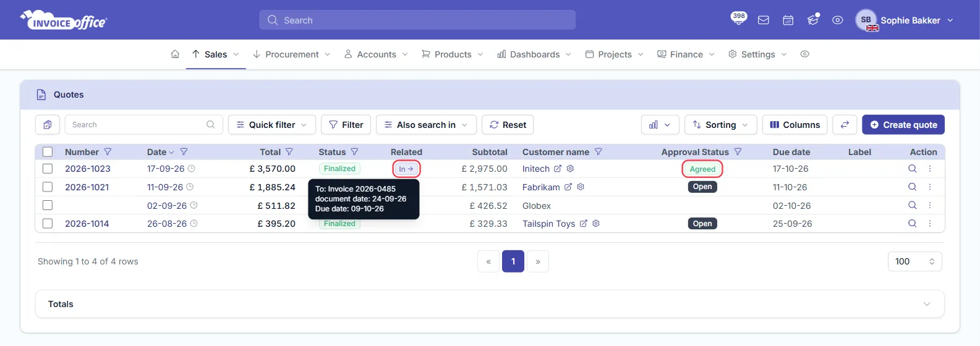Viewport: 980px width, 346px height.
Task: Open Quick filter dropdown
Action: (272, 125)
